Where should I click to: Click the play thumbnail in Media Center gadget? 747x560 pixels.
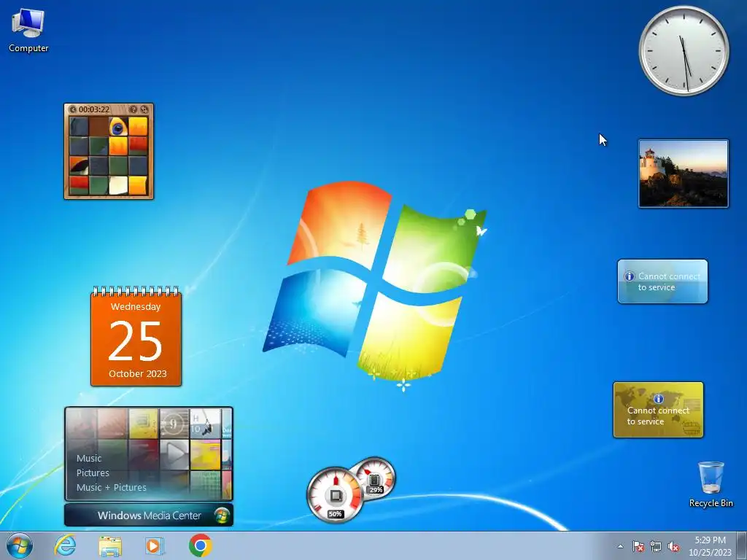click(x=174, y=454)
